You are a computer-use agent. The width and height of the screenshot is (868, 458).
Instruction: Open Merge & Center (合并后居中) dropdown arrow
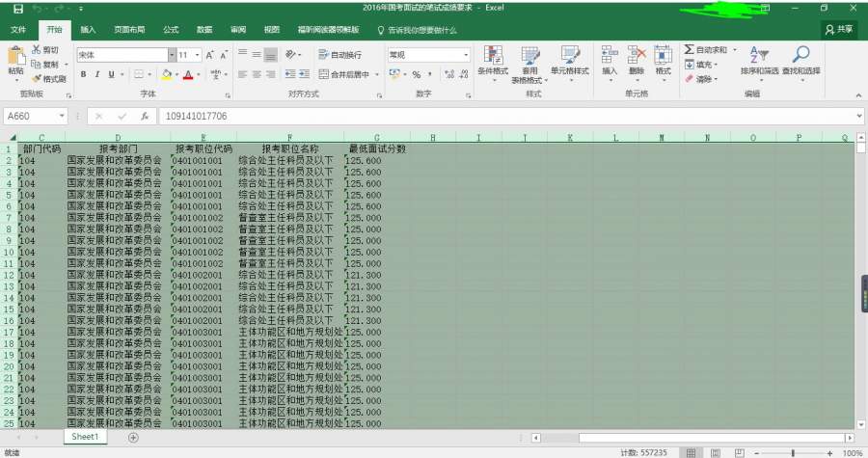(377, 74)
